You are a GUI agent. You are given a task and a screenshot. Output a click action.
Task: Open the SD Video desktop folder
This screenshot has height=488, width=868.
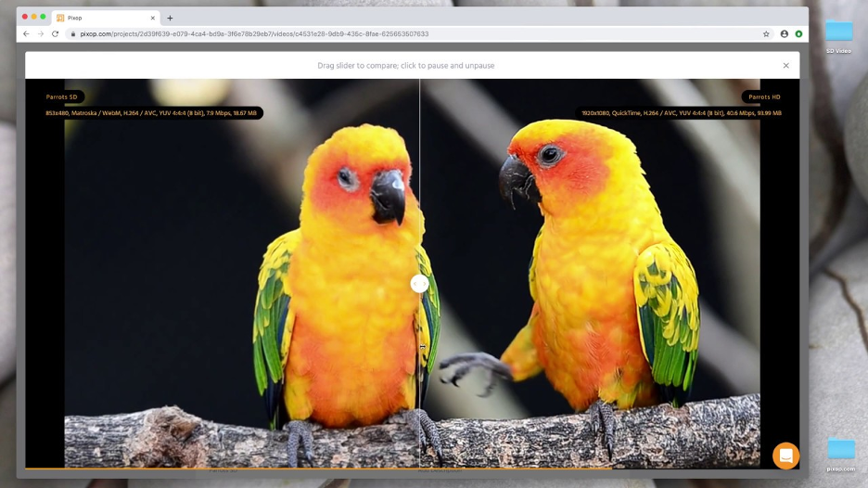[x=838, y=36]
